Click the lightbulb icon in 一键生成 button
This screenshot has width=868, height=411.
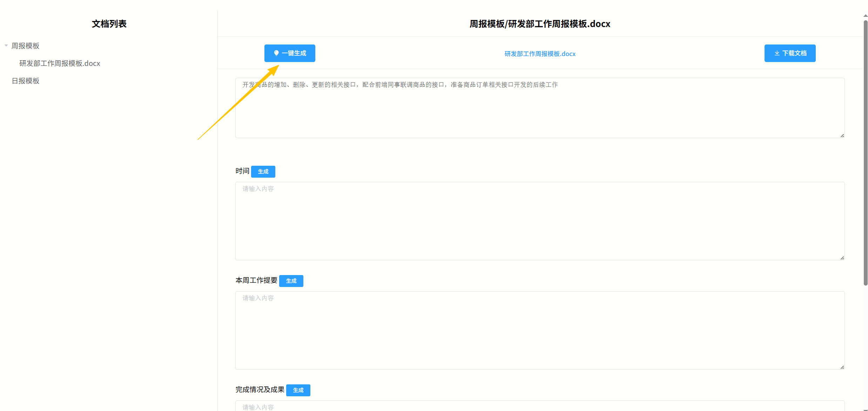click(x=276, y=53)
